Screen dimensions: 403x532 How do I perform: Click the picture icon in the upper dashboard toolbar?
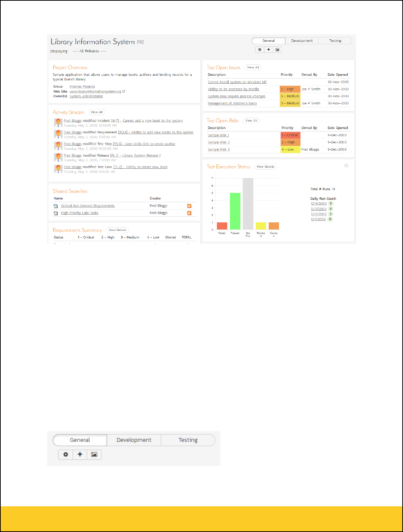pyautogui.click(x=277, y=50)
